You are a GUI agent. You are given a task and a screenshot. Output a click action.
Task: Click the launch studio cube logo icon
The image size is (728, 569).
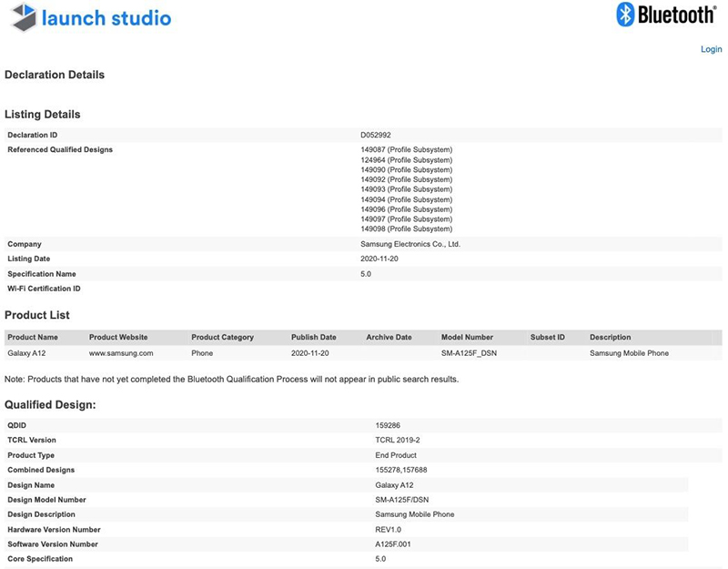pos(24,17)
